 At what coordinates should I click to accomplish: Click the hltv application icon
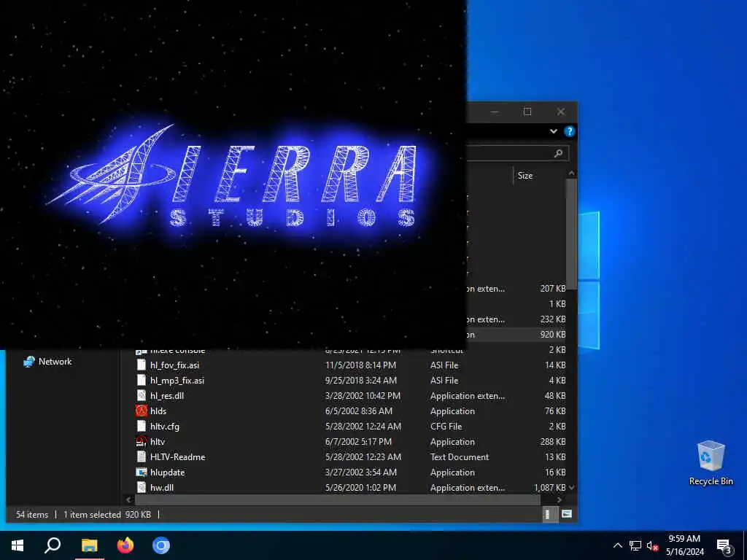pos(142,441)
